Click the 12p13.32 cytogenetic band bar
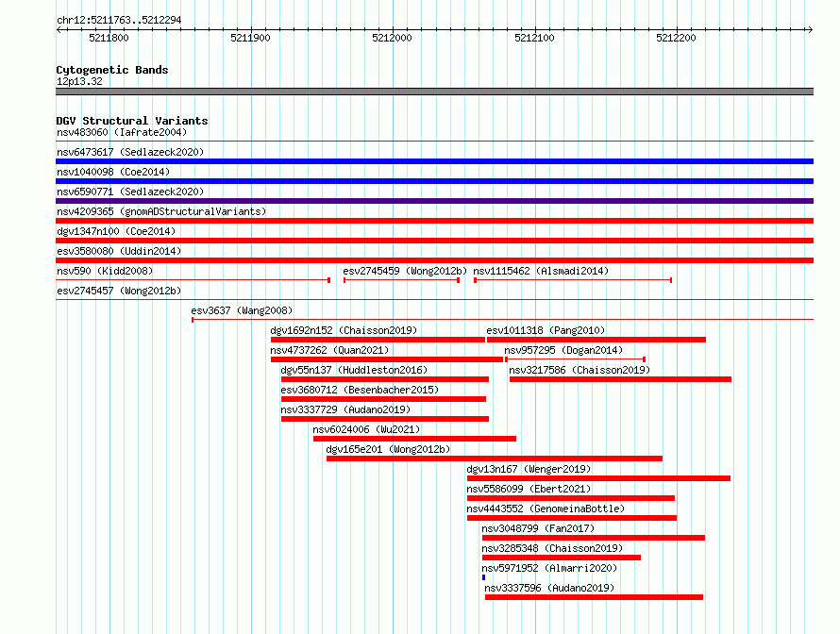Screen dimensions: 840x634 click(434, 92)
